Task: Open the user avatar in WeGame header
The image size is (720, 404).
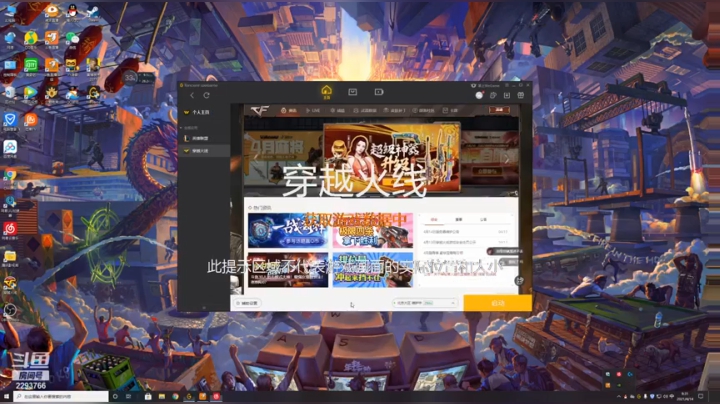Action: pos(479,95)
